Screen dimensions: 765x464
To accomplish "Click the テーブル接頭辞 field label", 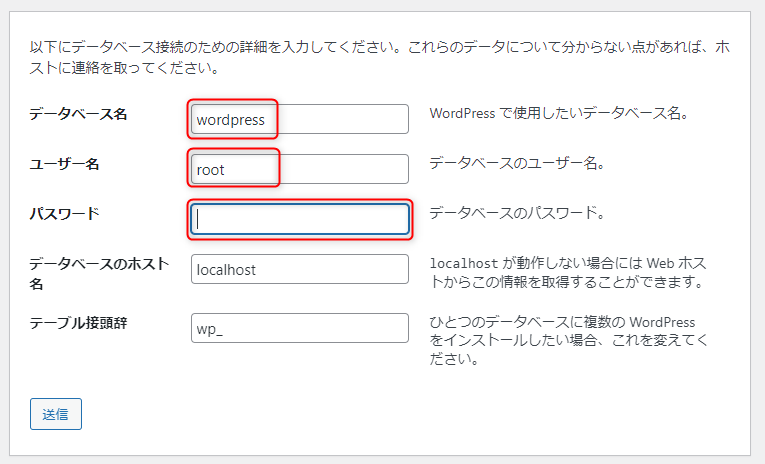I will pos(78,323).
